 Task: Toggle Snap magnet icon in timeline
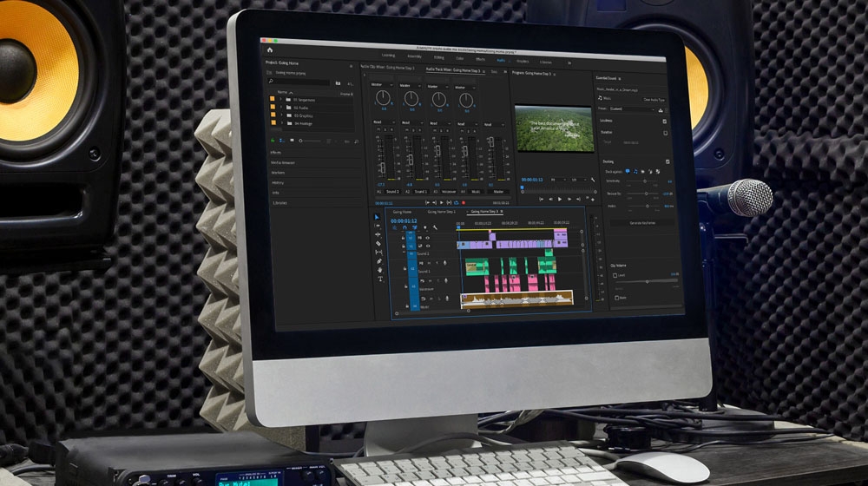pyautogui.click(x=404, y=227)
